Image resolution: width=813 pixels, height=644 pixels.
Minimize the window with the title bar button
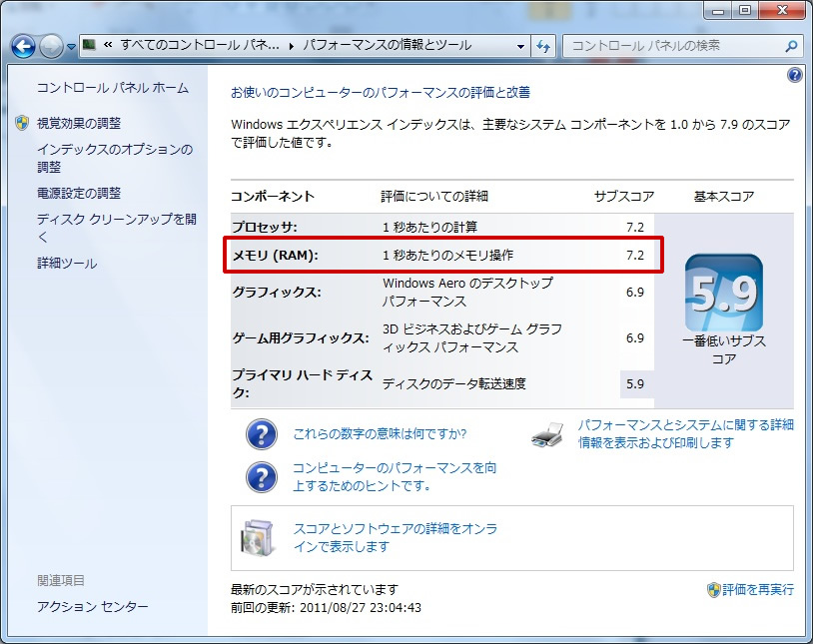[x=718, y=10]
